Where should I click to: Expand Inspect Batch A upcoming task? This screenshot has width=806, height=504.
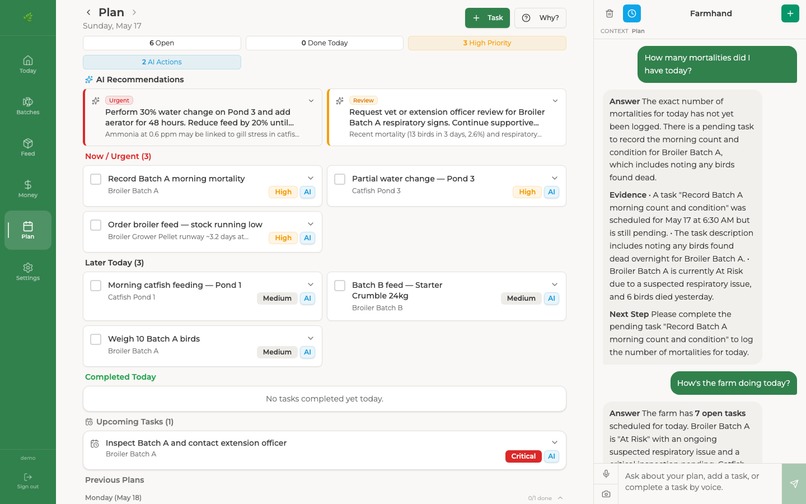(x=554, y=442)
